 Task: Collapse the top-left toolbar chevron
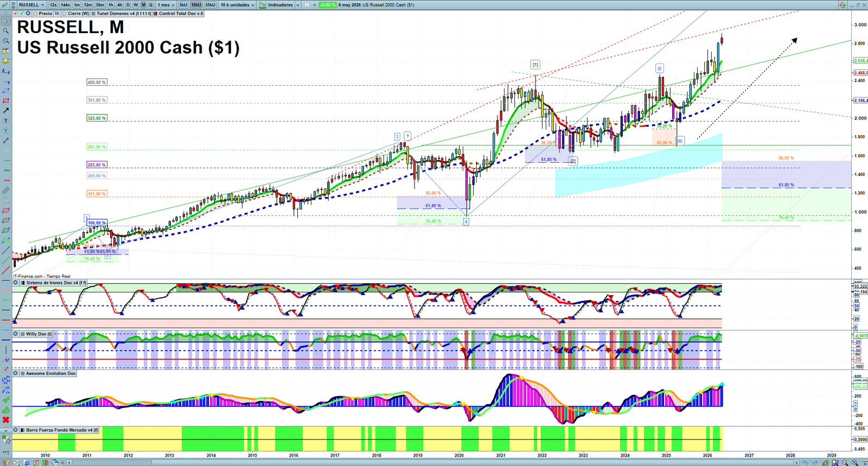coord(5,12)
